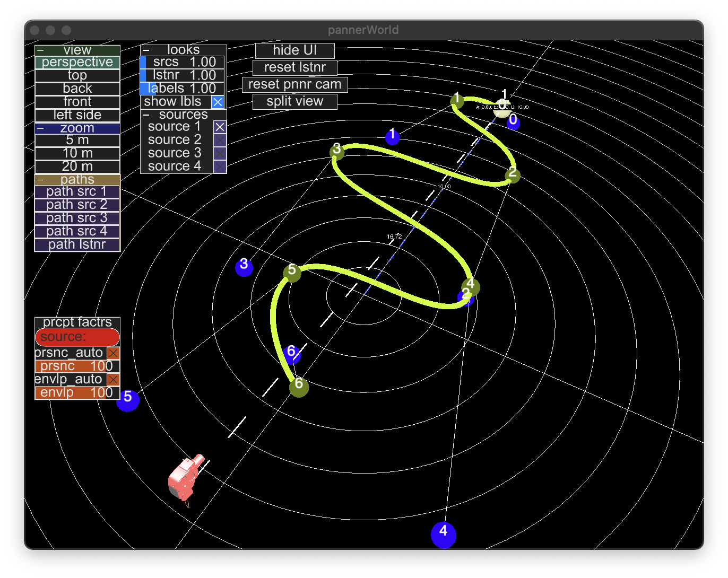Viewport: 728px width, 578px height.
Task: Click green path node 5
Action: (292, 273)
